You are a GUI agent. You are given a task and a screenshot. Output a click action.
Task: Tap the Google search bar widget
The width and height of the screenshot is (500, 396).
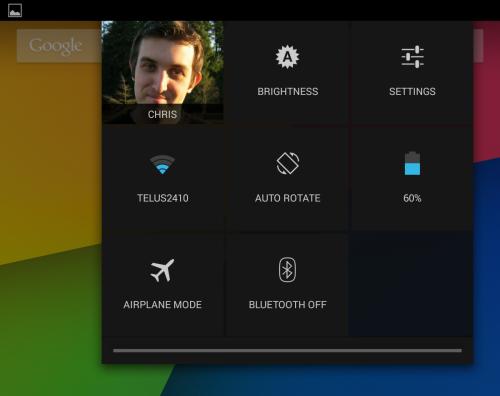[59, 46]
